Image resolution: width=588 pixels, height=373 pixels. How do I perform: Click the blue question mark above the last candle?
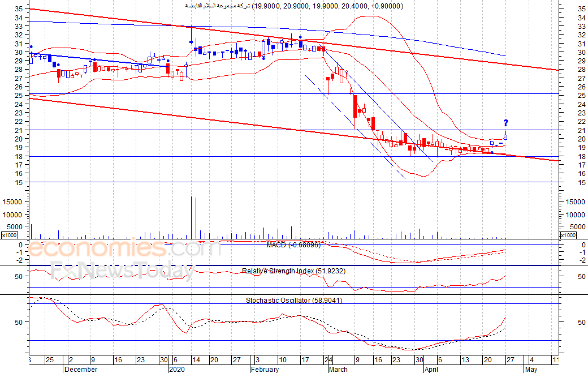505,123
